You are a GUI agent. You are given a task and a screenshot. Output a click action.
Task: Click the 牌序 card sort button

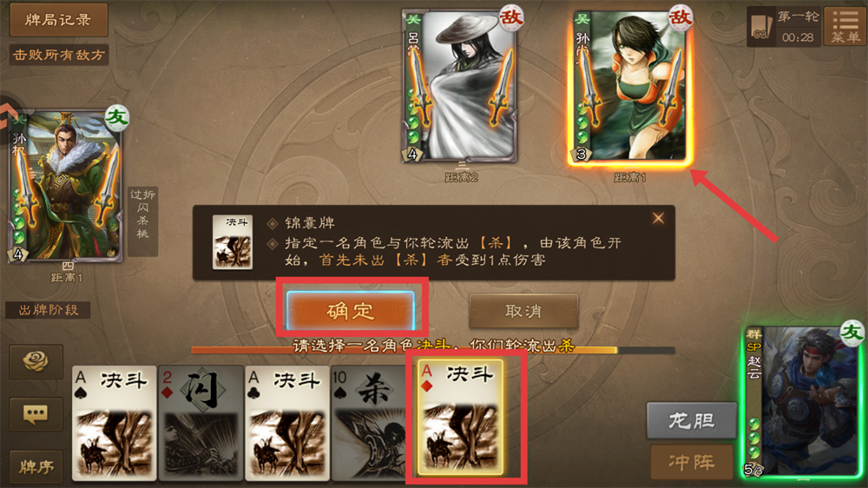click(x=36, y=467)
